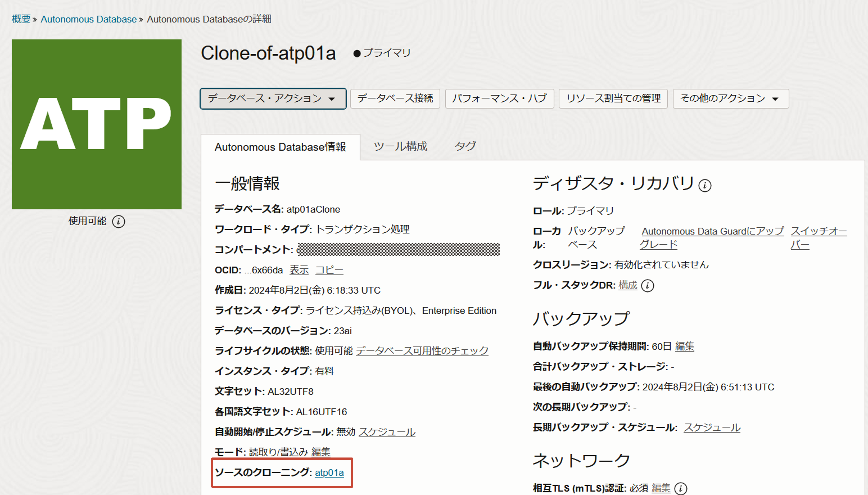Image resolution: width=868 pixels, height=495 pixels.
Task: Switch to the ツール構成 tab
Action: pos(400,147)
